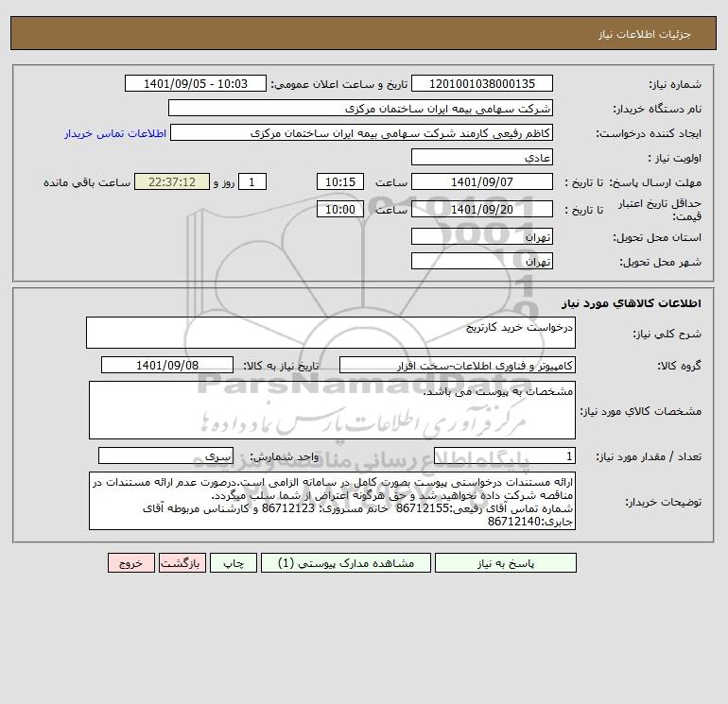Click the اطلاعات کالاهای مورد نیاز section heading
The width and height of the screenshot is (728, 704).
(x=632, y=303)
